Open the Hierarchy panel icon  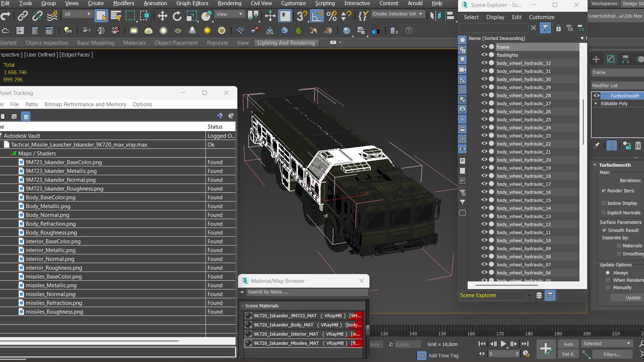click(625, 59)
